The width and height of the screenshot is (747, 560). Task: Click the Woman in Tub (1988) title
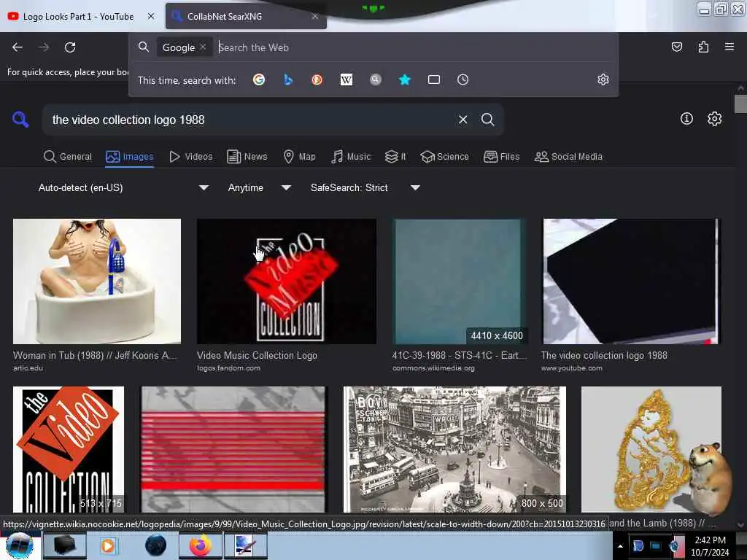[x=96, y=355]
